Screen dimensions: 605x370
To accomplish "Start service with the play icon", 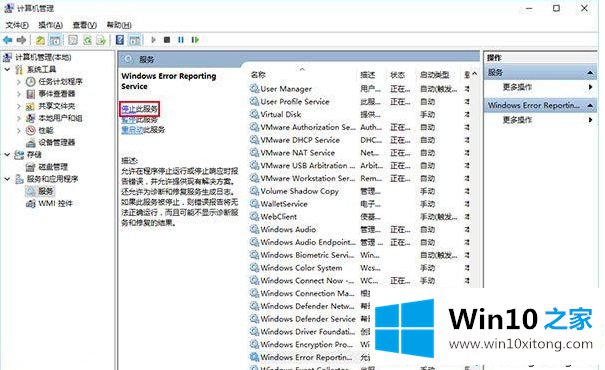I will click(x=154, y=40).
